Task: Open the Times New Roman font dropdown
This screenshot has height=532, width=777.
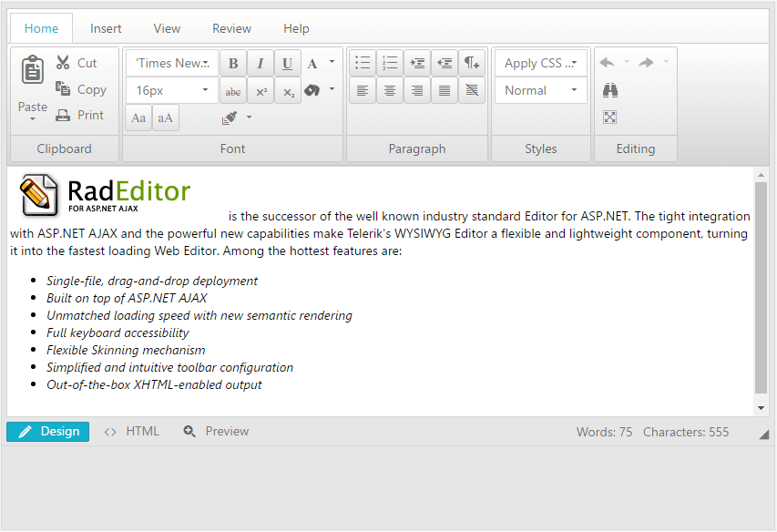Action: 172,63
